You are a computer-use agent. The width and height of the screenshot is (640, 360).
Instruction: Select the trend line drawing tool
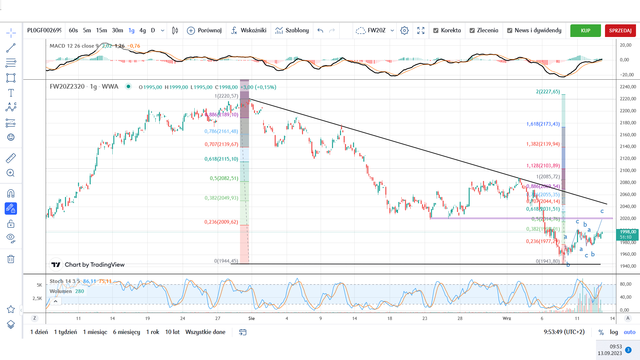tap(11, 48)
